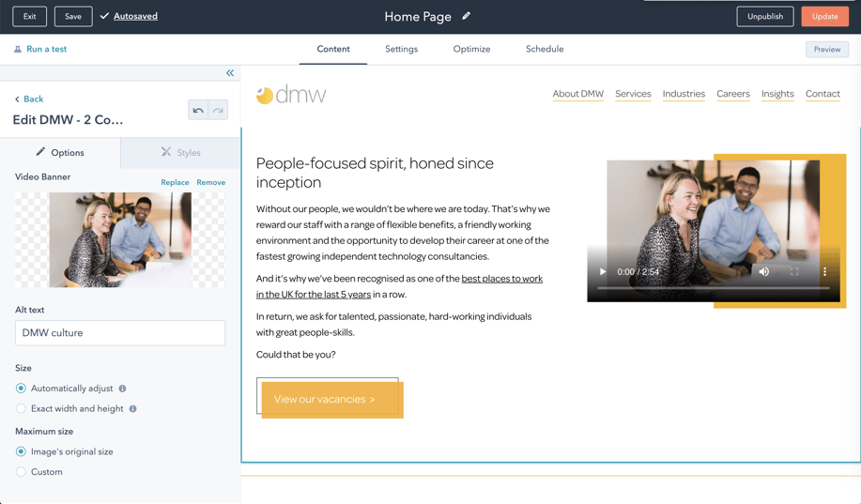Open the video three-dot options menu
The height and width of the screenshot is (504, 861).
click(825, 272)
